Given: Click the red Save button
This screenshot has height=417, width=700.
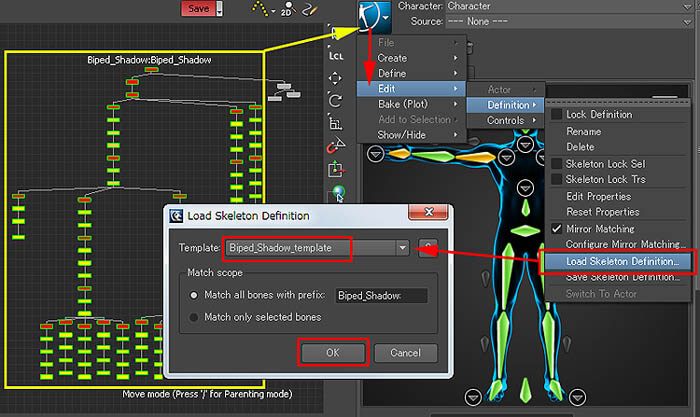Looking at the screenshot, I should (197, 8).
